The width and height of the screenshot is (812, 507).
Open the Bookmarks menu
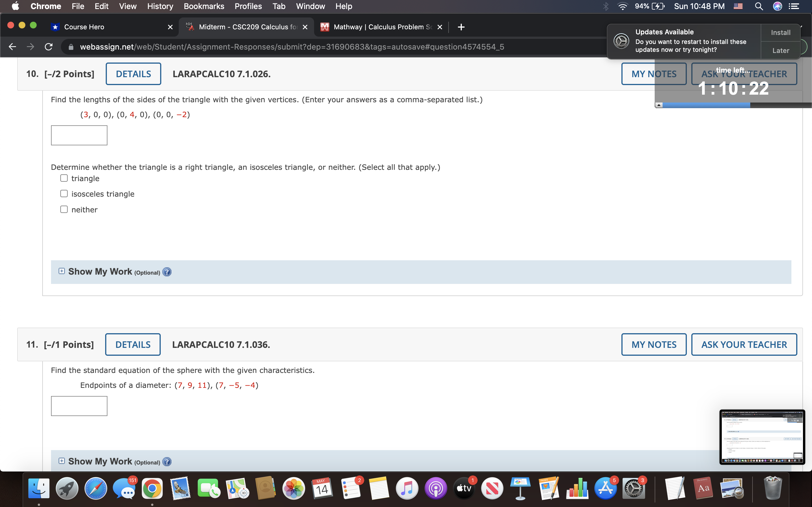[x=204, y=6]
